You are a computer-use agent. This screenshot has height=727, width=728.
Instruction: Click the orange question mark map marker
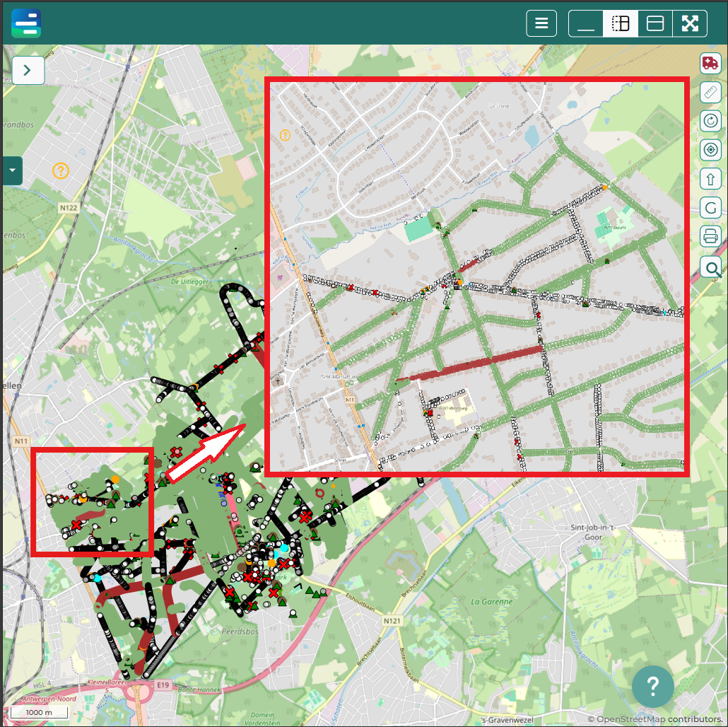tap(61, 170)
